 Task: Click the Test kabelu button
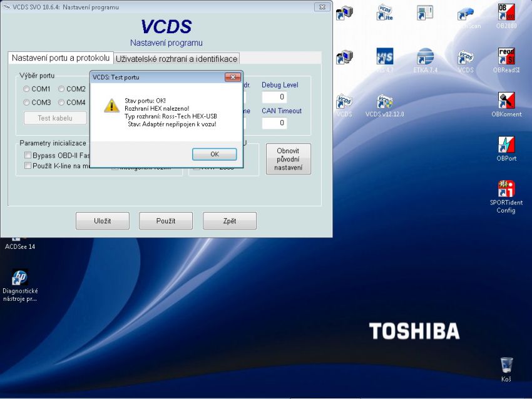55,118
